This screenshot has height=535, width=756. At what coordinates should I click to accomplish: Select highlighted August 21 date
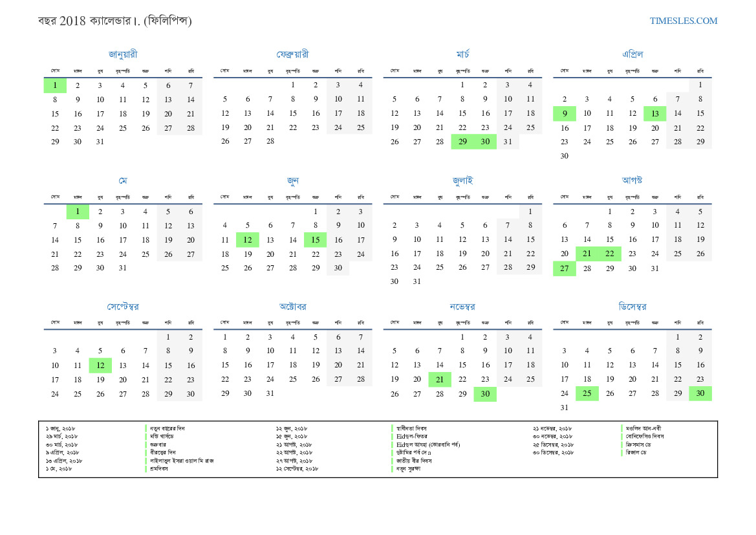pos(587,254)
